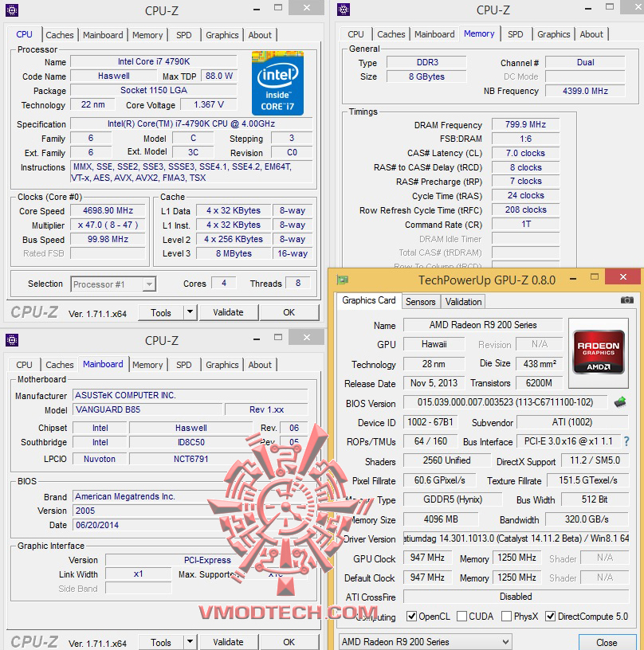Click the CPU-Z app icon in the top-left CPU window
The image size is (644, 650).
pos(12,10)
